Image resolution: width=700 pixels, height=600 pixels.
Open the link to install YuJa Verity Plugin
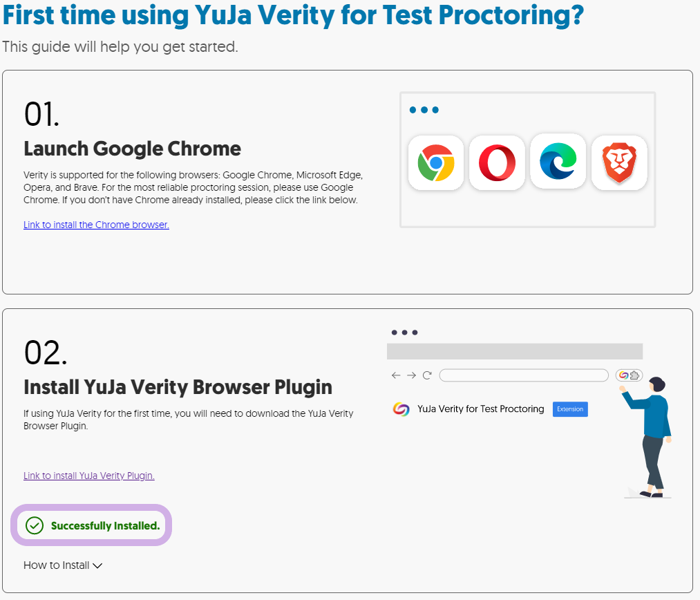click(88, 476)
